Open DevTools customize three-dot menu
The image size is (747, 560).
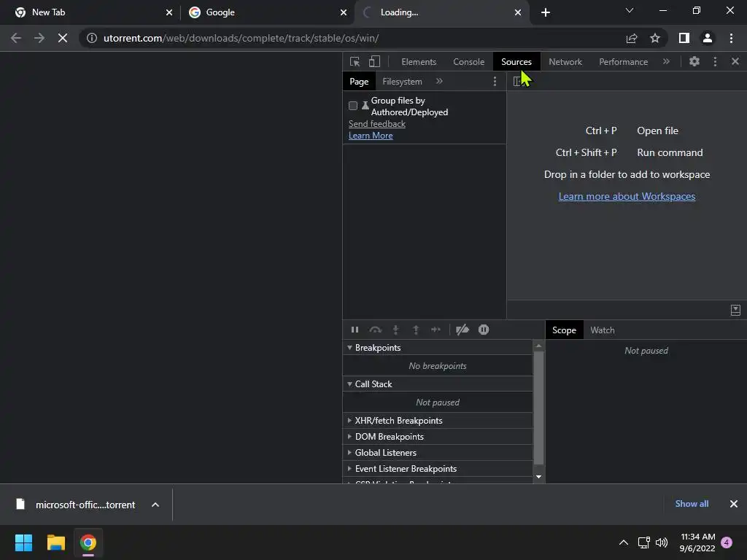[x=715, y=61]
